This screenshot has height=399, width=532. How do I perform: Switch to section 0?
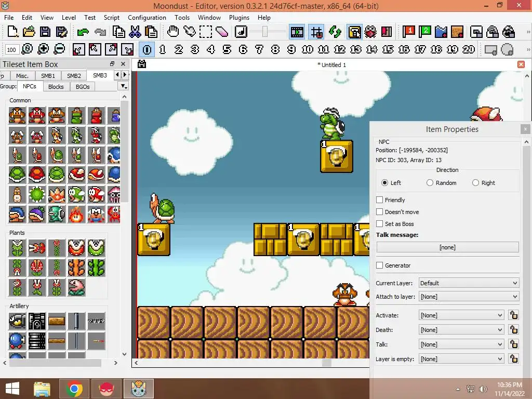pos(147,49)
